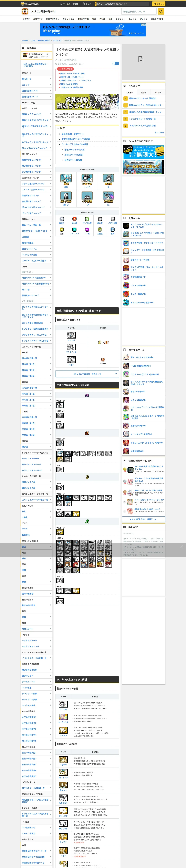Open ポイ活 link in the header
Viewport: 186px width, 868px height.
point(87,4)
